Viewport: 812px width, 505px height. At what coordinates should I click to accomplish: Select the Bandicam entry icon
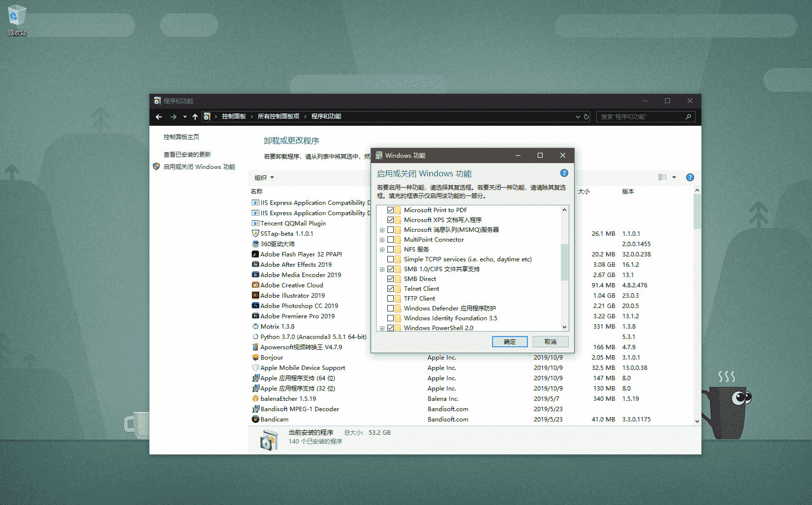pyautogui.click(x=255, y=419)
